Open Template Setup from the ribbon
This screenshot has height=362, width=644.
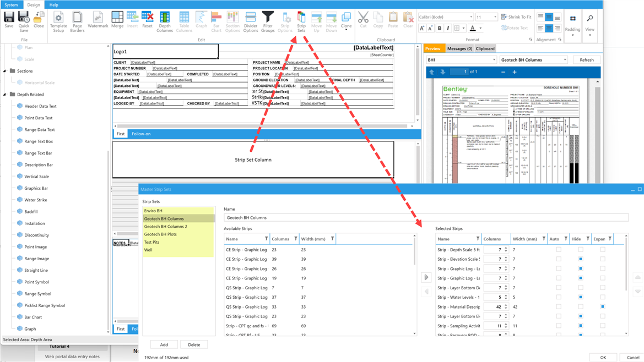pos(58,21)
